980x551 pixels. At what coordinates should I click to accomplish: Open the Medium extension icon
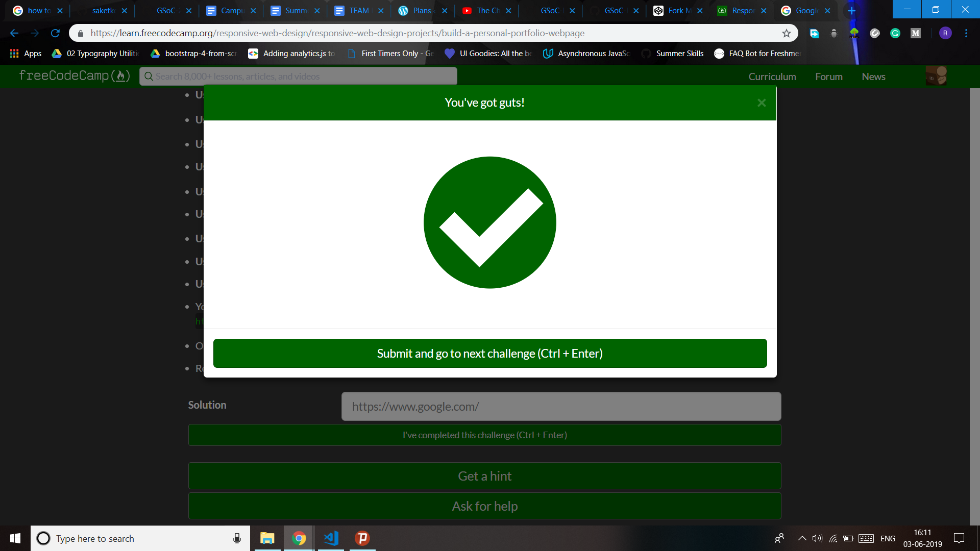[916, 33]
